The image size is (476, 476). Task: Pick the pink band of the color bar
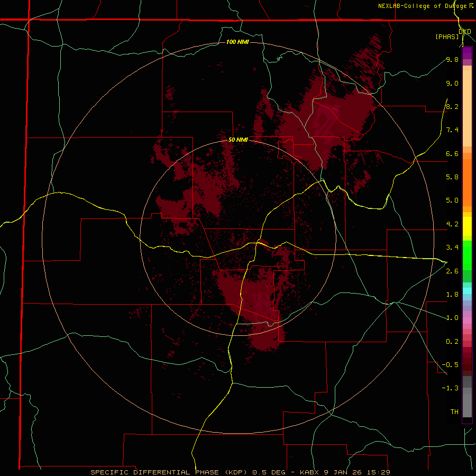coord(467,321)
